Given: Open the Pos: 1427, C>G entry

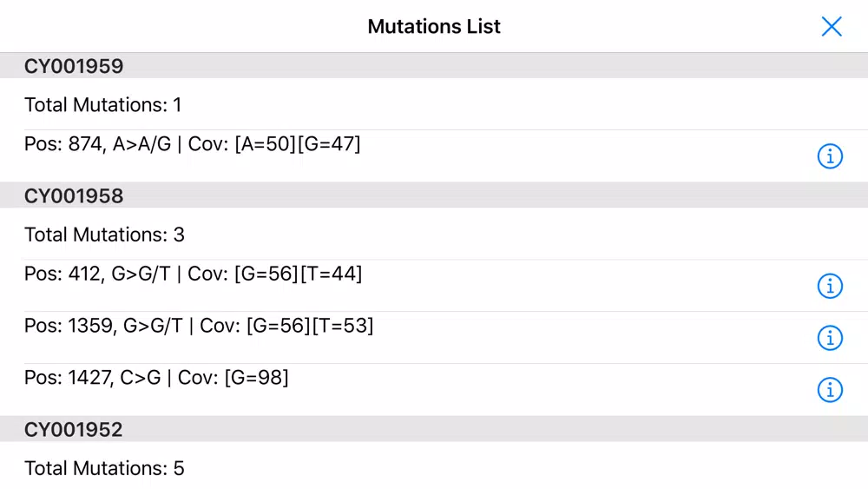Looking at the screenshot, I should point(434,390).
